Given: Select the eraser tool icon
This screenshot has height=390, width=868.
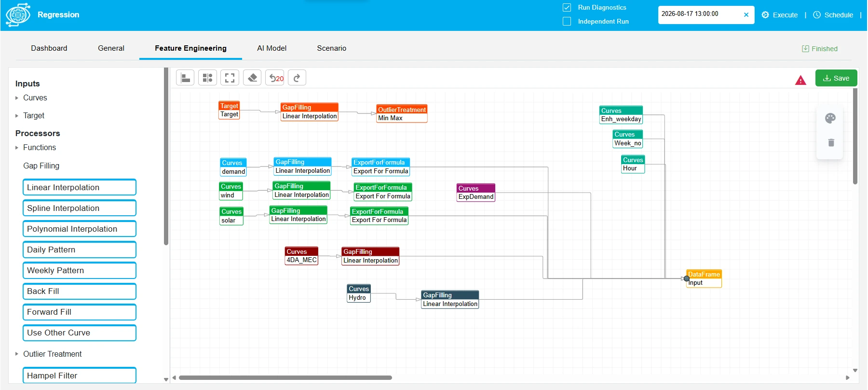Looking at the screenshot, I should click(252, 78).
